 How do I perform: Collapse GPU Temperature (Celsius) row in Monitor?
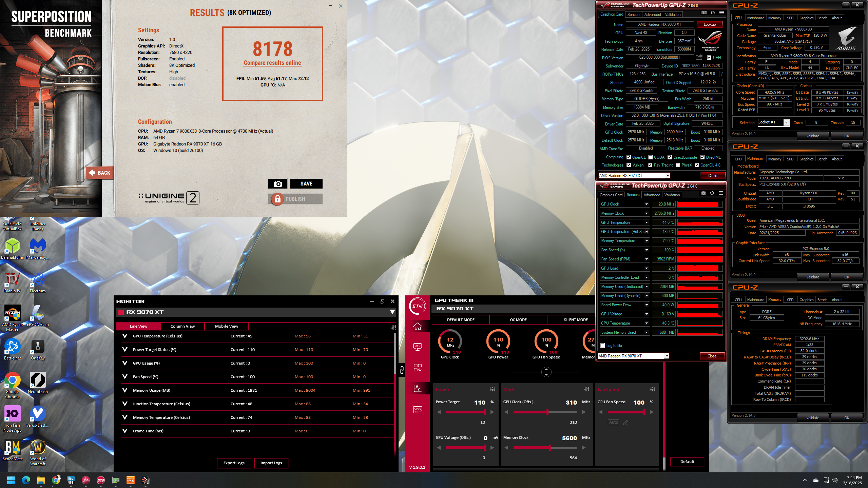(x=125, y=336)
